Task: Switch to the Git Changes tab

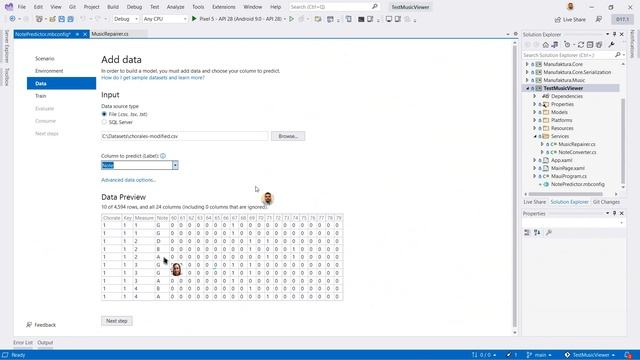Action: (606, 202)
